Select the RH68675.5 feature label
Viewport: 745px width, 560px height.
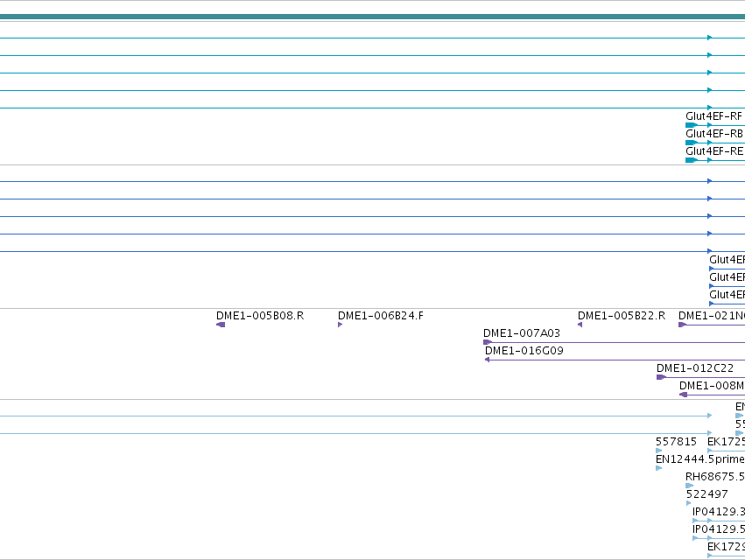pos(715,477)
